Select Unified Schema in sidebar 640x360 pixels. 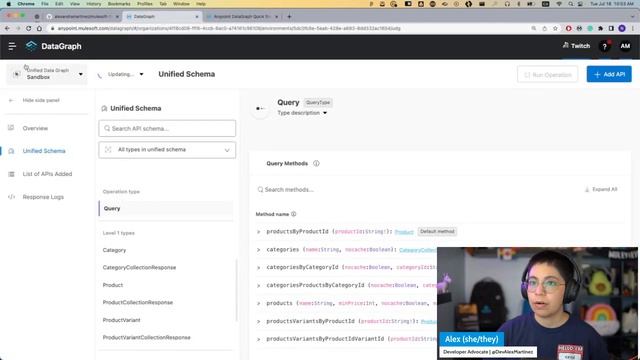[44, 151]
